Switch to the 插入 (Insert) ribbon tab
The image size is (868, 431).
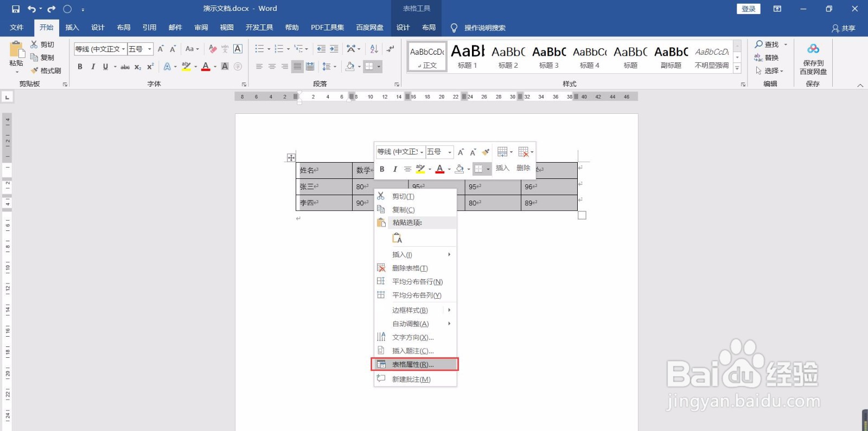[x=72, y=27]
